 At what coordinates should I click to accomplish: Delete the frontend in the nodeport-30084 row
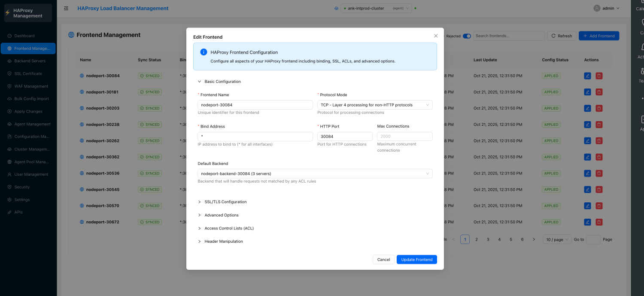click(x=599, y=76)
